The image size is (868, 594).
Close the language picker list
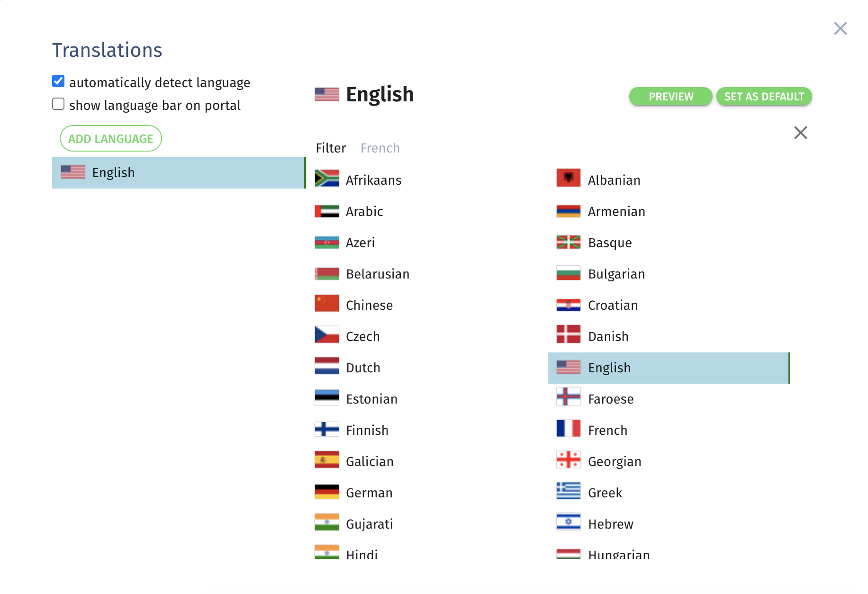[801, 133]
